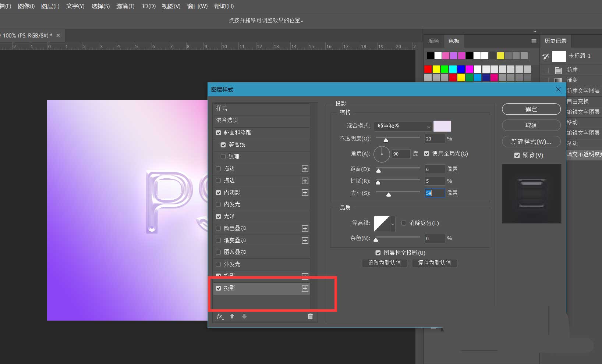Select the 样式 row at top of list
The width and height of the screenshot is (602, 364).
click(261, 108)
